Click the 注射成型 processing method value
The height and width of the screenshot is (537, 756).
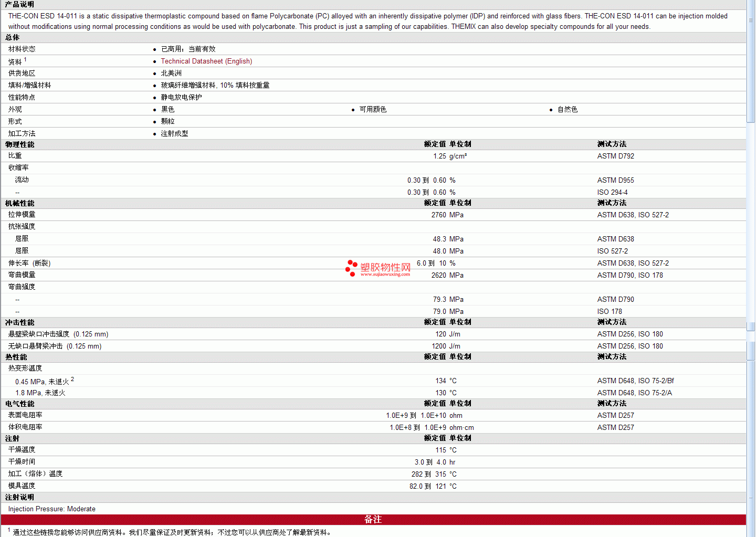[x=174, y=133]
